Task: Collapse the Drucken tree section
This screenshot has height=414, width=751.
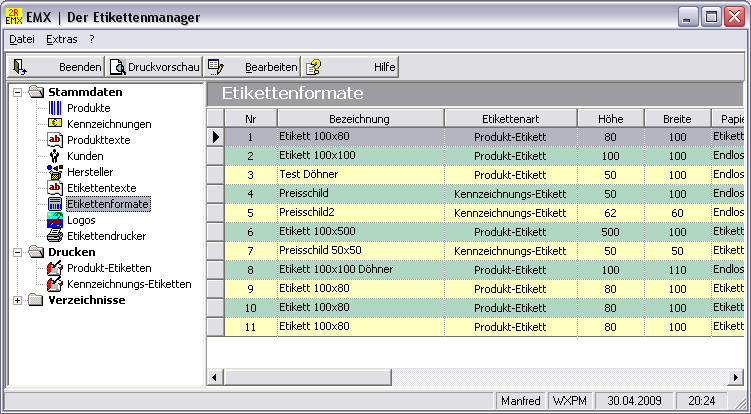Action: pyautogui.click(x=18, y=252)
